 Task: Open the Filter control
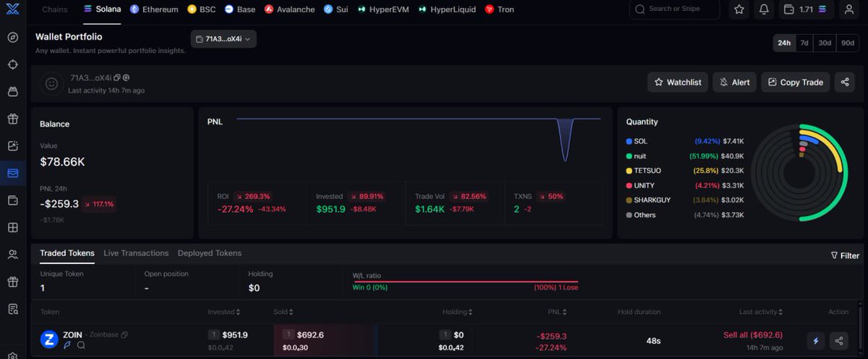click(845, 255)
